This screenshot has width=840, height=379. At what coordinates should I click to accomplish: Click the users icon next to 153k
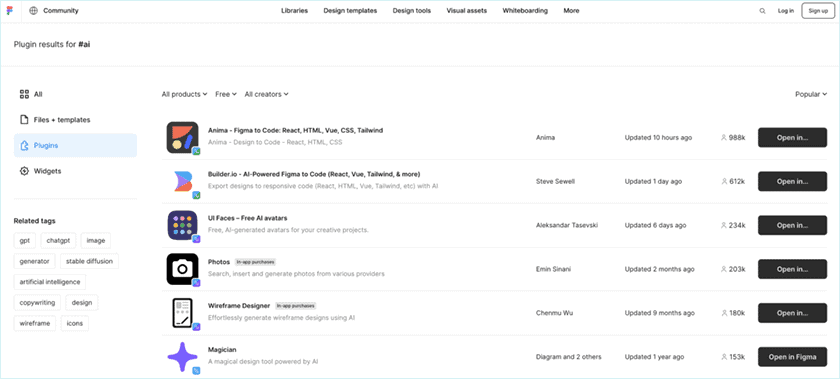point(724,357)
